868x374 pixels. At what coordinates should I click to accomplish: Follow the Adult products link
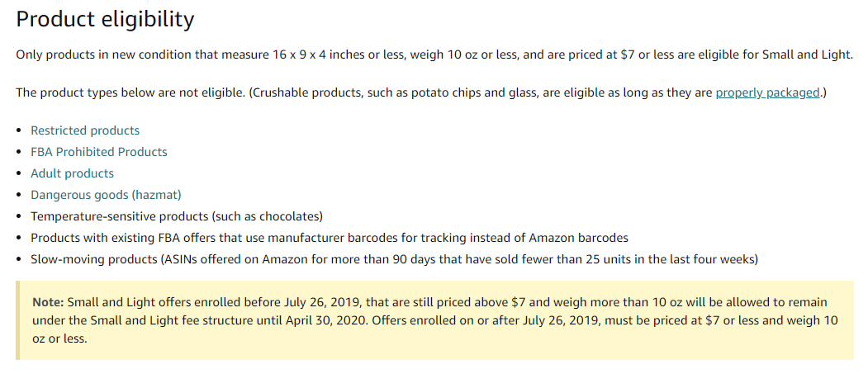(73, 173)
